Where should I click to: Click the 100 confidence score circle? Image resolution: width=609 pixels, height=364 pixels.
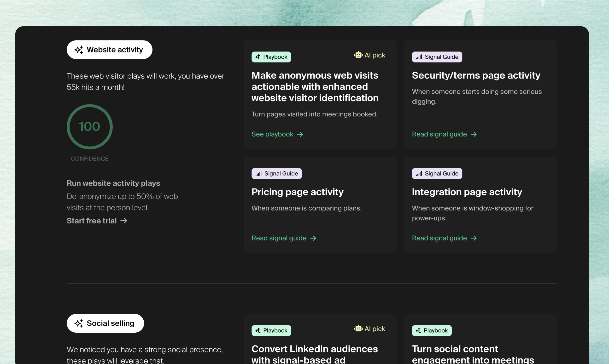pos(90,127)
